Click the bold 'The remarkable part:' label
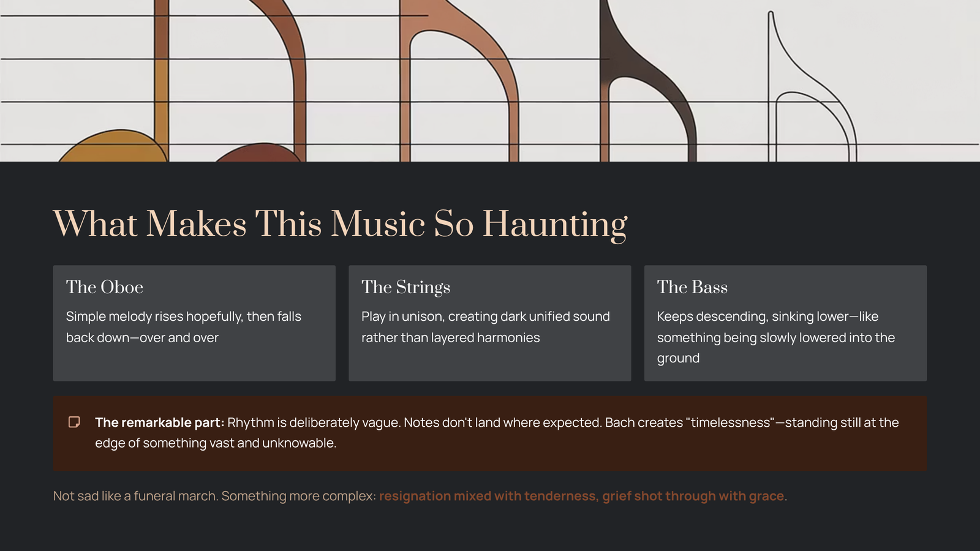The height and width of the screenshot is (551, 980). click(159, 422)
